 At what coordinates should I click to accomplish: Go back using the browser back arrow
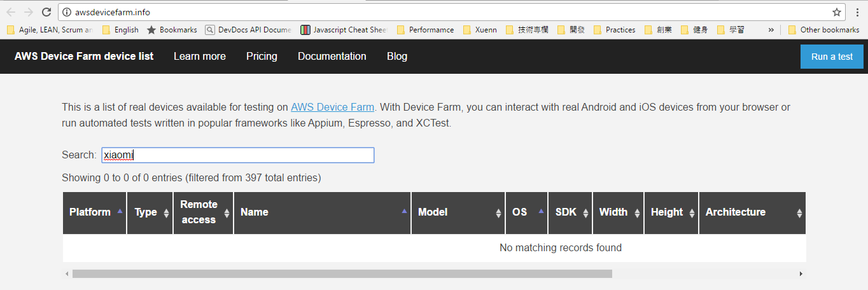[x=11, y=12]
